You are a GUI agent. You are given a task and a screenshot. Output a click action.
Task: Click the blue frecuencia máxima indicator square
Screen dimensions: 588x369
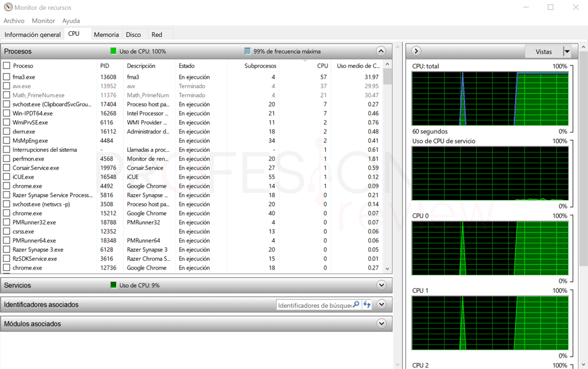coord(248,51)
